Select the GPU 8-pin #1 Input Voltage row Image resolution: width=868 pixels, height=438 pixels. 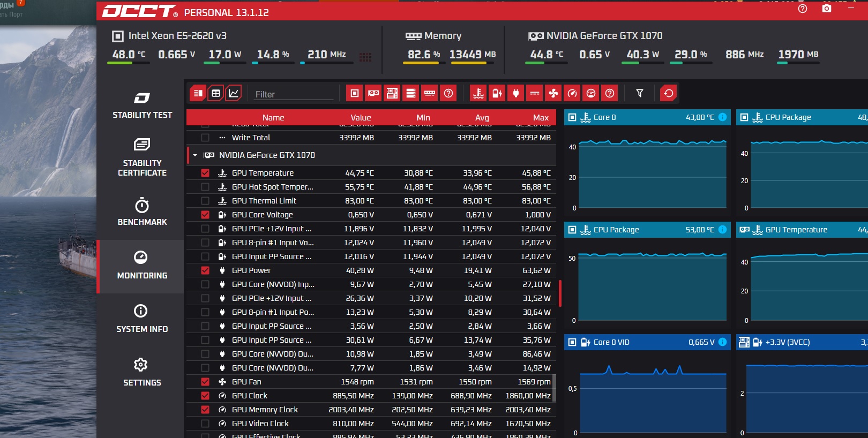tap(371, 243)
